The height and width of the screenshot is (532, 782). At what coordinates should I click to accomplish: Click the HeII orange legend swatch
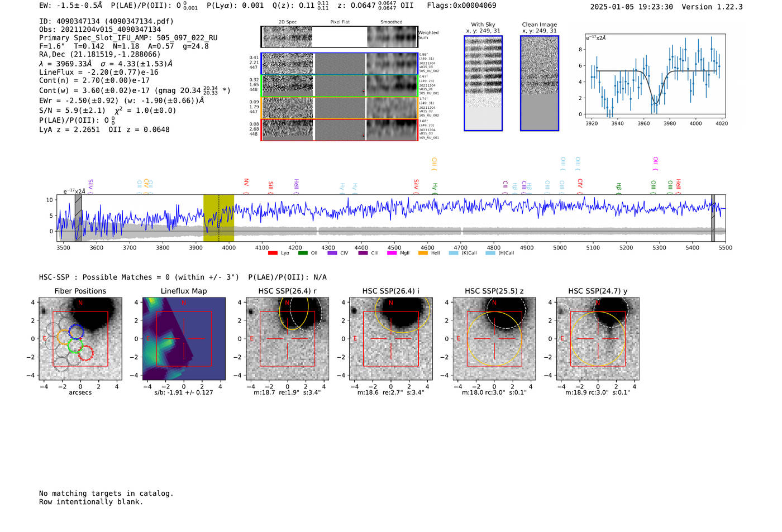pyautogui.click(x=423, y=253)
